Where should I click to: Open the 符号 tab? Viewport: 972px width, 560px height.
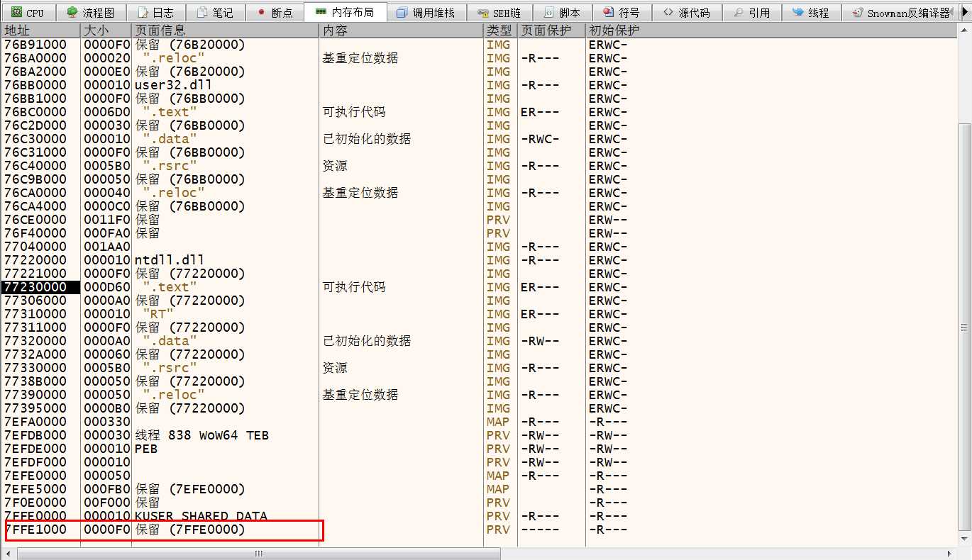622,12
